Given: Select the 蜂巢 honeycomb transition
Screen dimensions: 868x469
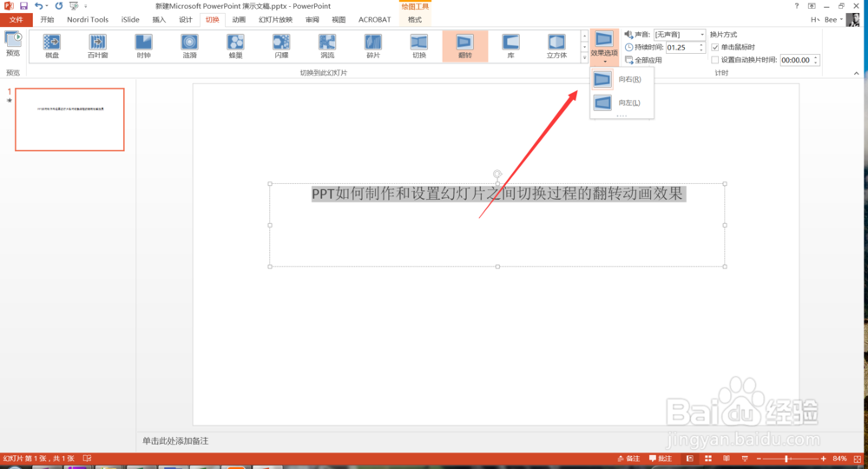Looking at the screenshot, I should coord(236,46).
